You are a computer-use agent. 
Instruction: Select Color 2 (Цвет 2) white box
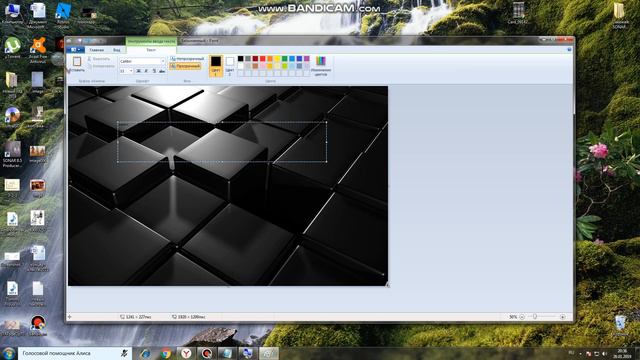click(x=230, y=66)
